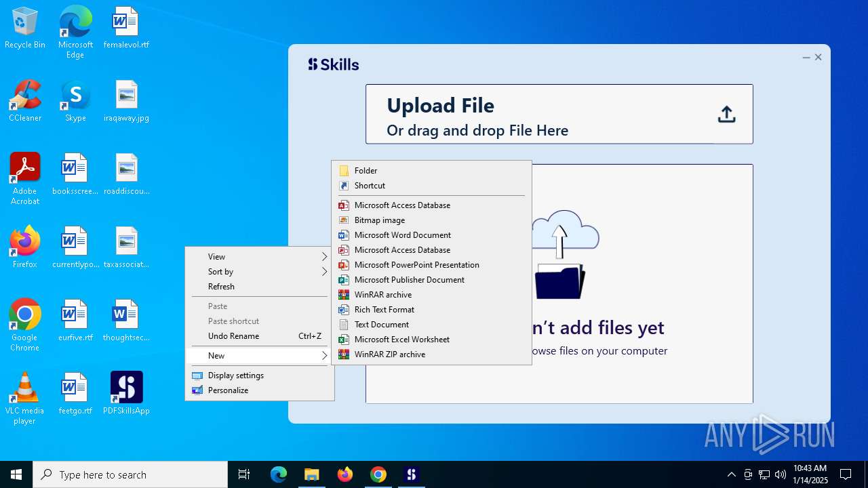Create a new Microsoft PowerPoint Presentation
The image size is (868, 488).
pyautogui.click(x=431, y=265)
